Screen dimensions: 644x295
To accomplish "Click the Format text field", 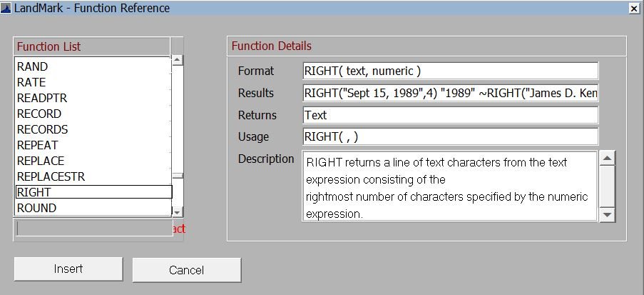I will [450, 71].
